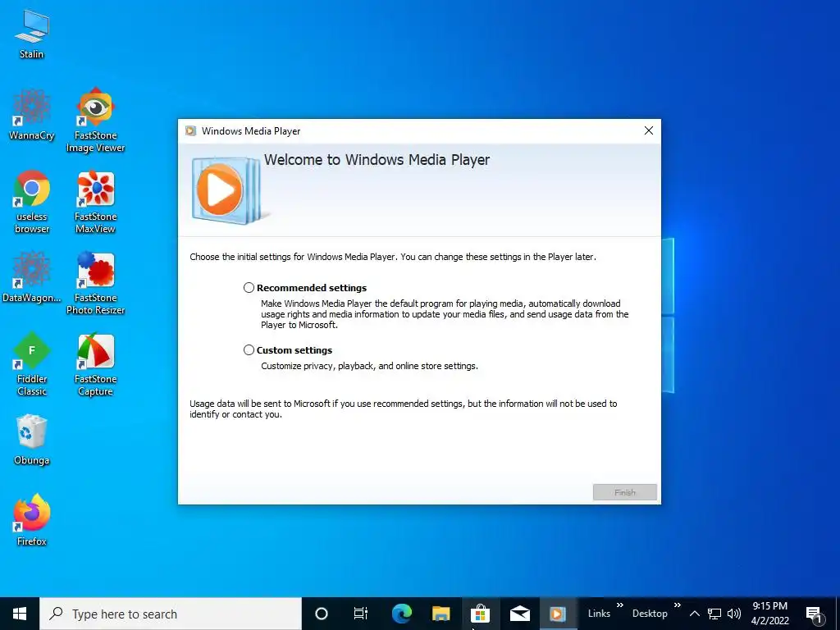Select the FastStone MaxView shortcut
This screenshot has width=840, height=630.
click(95, 202)
